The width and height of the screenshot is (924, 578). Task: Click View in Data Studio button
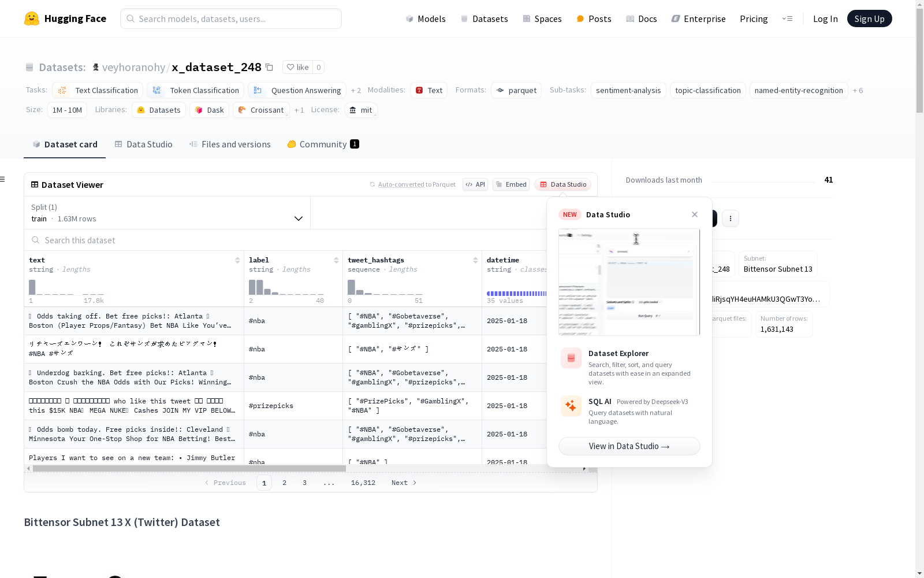tap(629, 446)
